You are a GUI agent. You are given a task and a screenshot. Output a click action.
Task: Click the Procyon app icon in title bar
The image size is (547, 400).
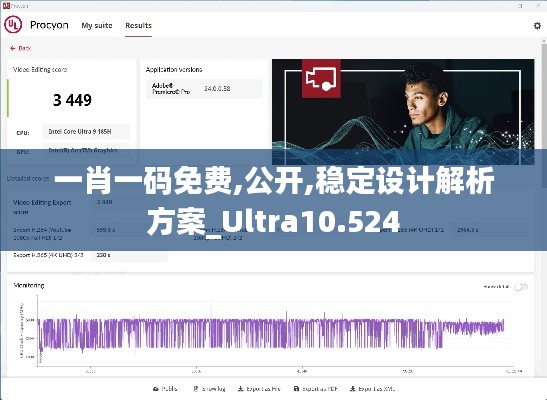6,6
